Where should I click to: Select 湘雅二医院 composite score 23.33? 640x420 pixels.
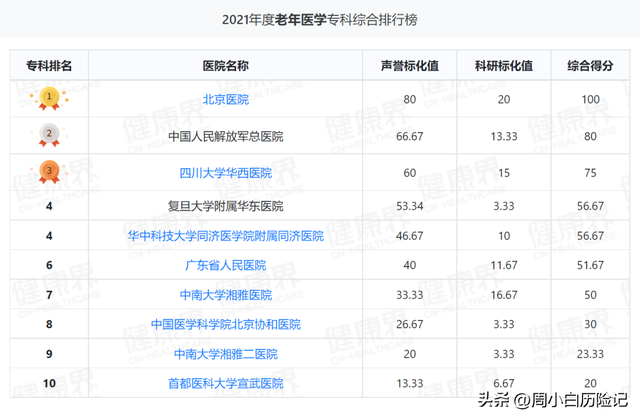[x=590, y=354]
